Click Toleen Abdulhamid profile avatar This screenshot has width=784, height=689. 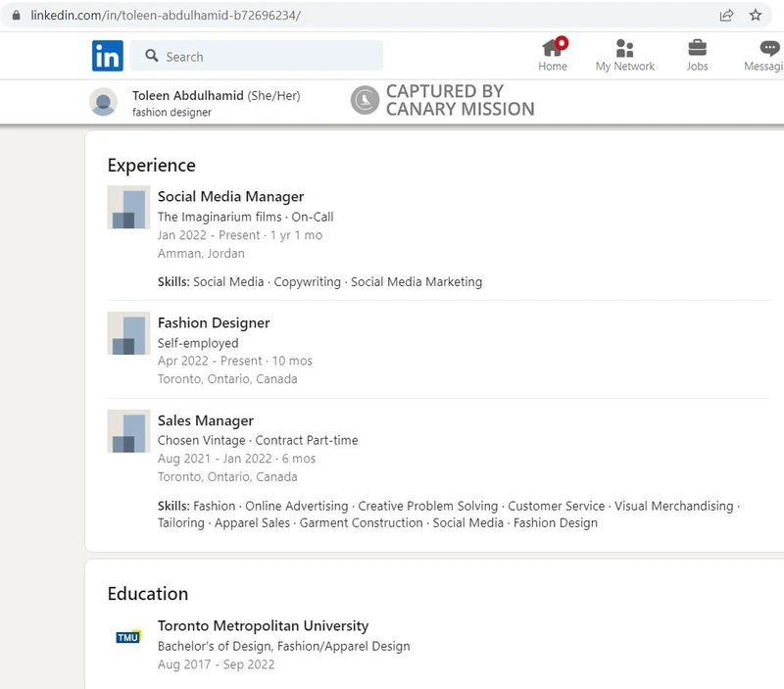coord(104,102)
